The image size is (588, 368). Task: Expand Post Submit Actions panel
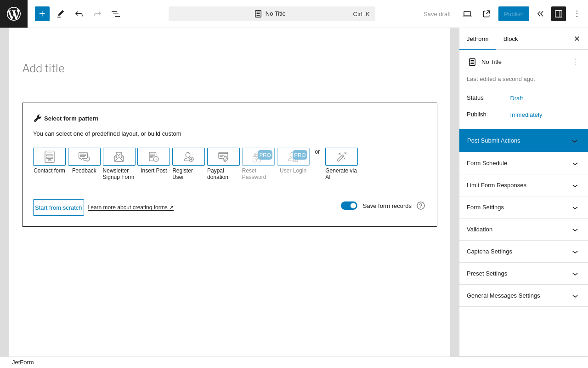[524, 141]
